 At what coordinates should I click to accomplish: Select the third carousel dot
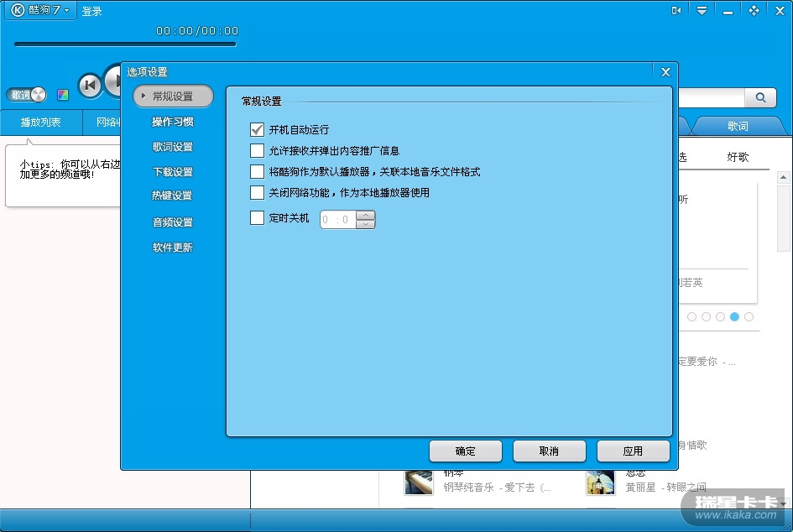[x=720, y=316]
